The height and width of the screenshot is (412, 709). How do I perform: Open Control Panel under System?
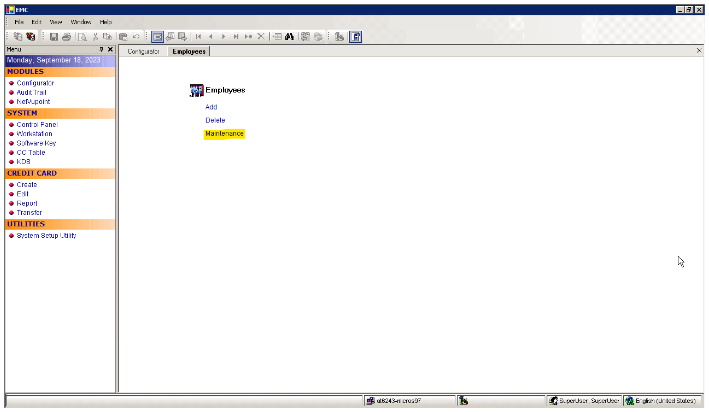(37, 124)
